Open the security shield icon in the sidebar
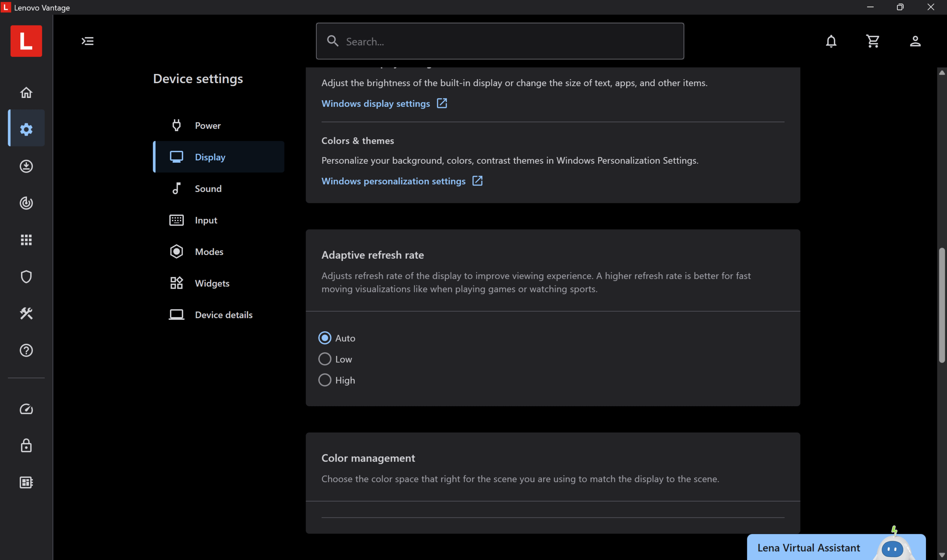Image resolution: width=947 pixels, height=560 pixels. [x=26, y=276]
